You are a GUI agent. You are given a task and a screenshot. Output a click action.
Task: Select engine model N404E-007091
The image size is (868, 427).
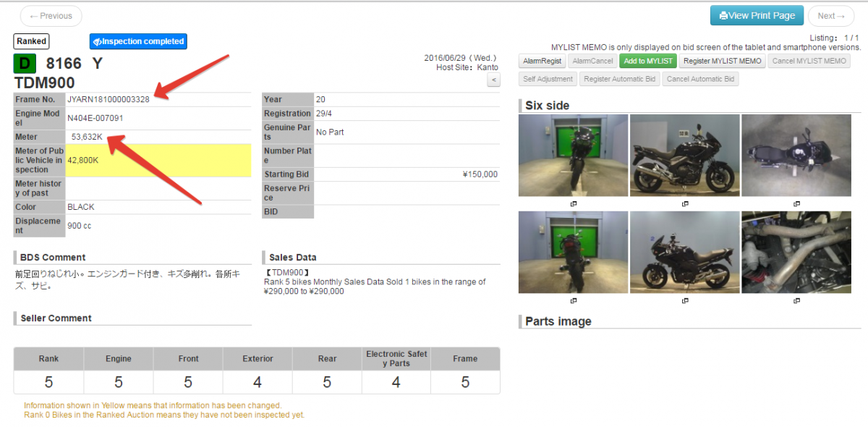point(95,118)
